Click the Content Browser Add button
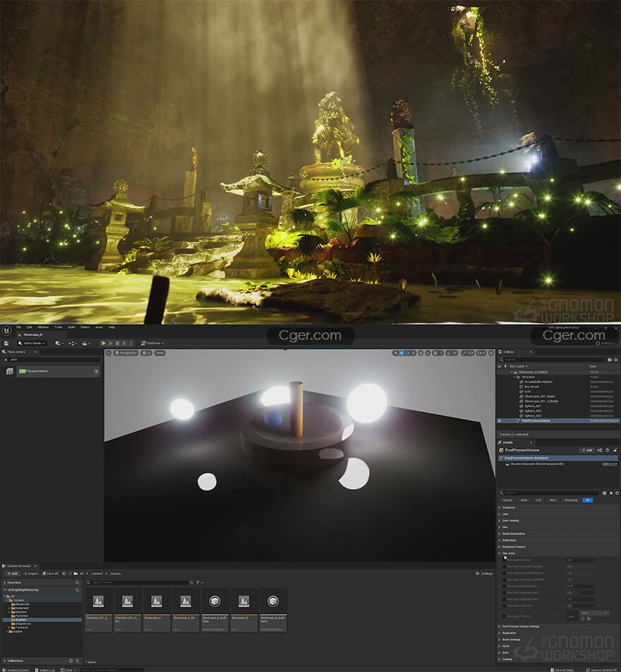The image size is (621, 672). tap(13, 573)
